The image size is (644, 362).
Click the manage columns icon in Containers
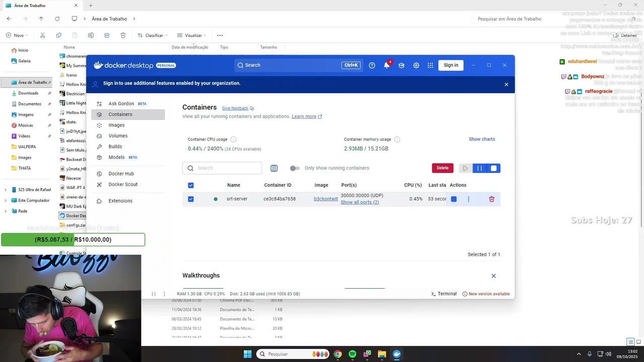(274, 168)
